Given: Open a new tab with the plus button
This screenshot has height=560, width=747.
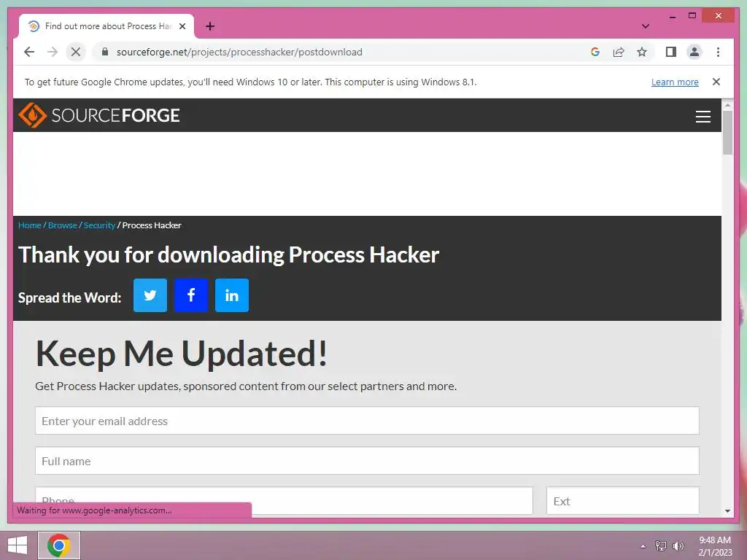Looking at the screenshot, I should tap(209, 26).
